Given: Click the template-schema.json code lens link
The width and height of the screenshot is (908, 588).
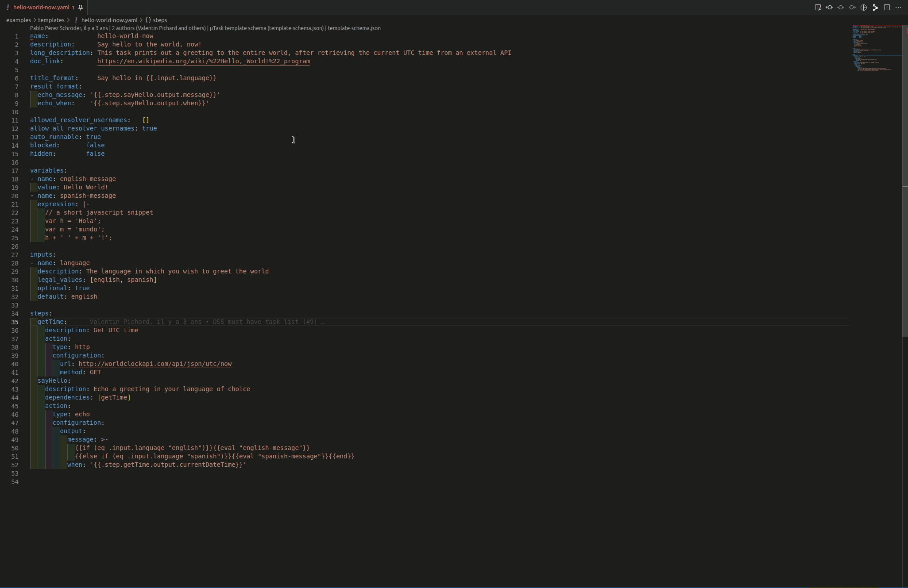Looking at the screenshot, I should (354, 28).
